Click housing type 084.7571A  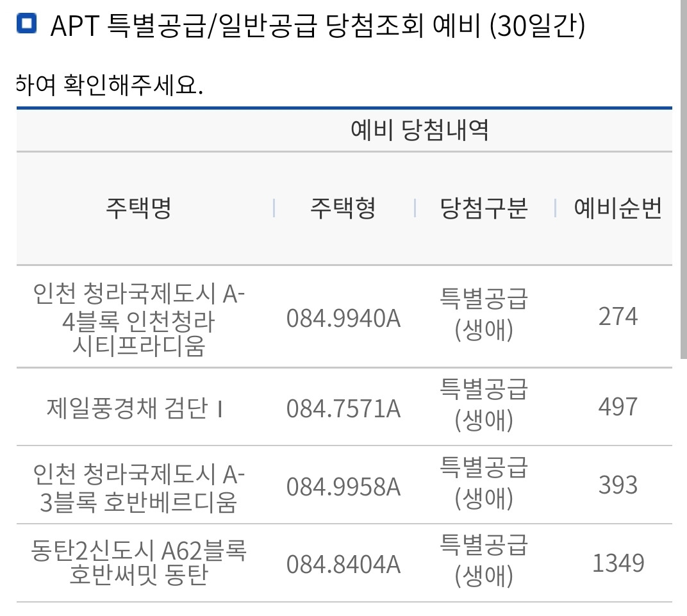click(x=343, y=409)
